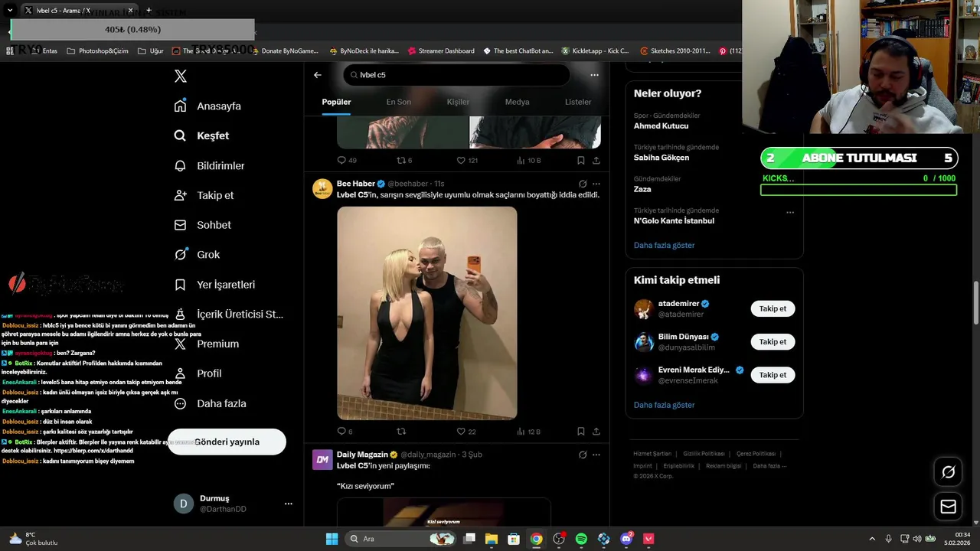Follow Bilim Dünyası
This screenshot has width=980, height=551.
coord(773,342)
